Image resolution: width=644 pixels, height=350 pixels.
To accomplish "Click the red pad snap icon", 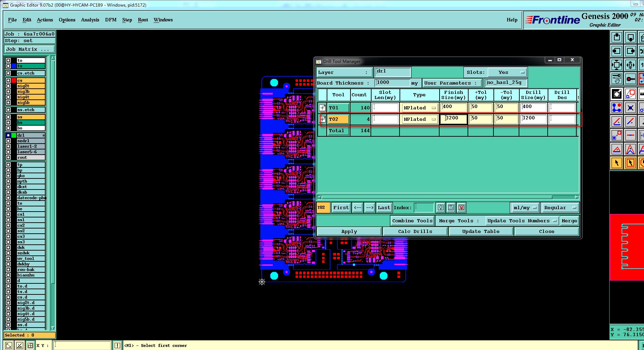I will tap(631, 79).
